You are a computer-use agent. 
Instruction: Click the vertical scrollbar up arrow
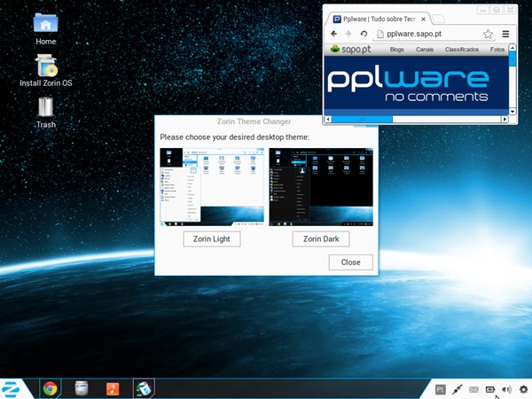(x=512, y=48)
